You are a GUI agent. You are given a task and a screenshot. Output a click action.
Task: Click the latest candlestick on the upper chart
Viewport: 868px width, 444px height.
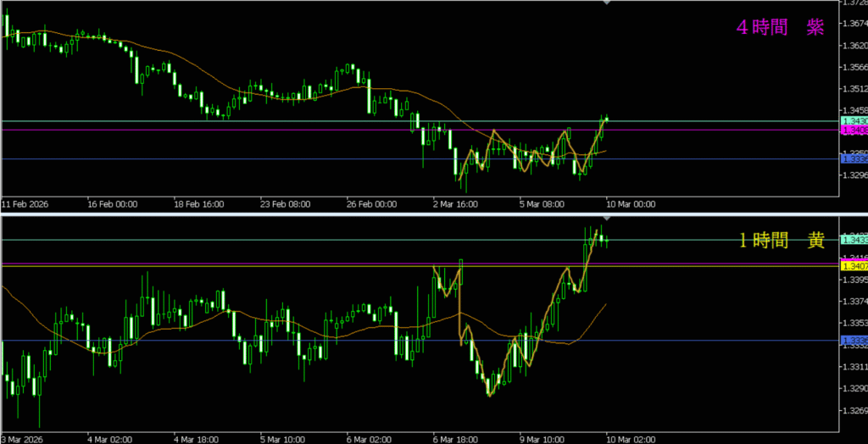606,119
